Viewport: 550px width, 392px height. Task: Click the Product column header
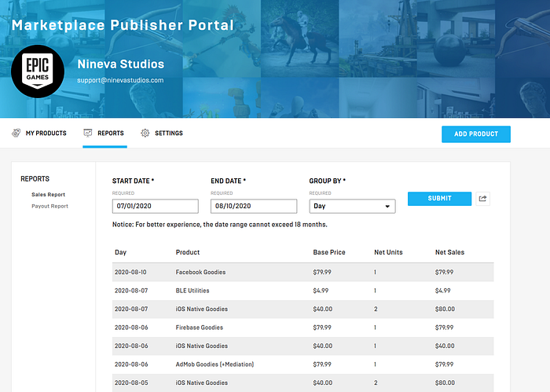pyautogui.click(x=188, y=252)
